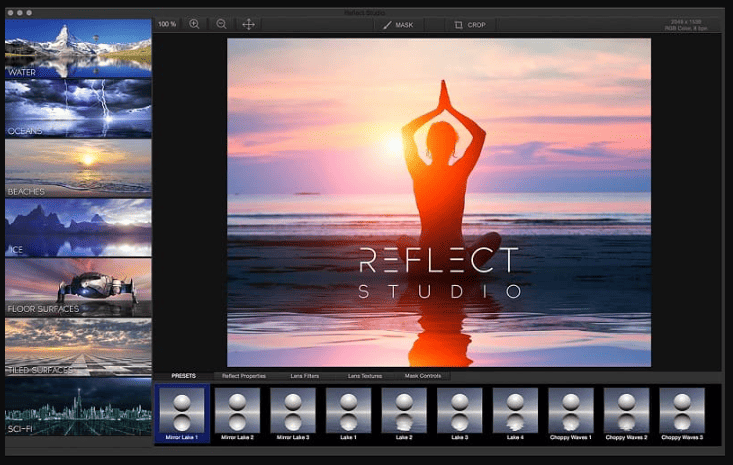Select the Choppy Waves 2 preset
The width and height of the screenshot is (733, 465).
pyautogui.click(x=626, y=414)
